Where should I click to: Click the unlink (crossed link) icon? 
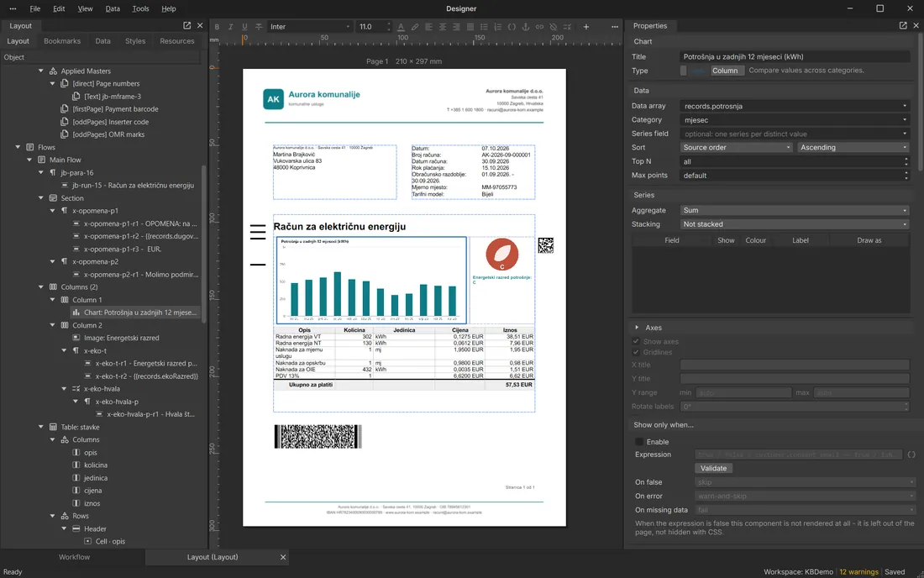coord(554,27)
